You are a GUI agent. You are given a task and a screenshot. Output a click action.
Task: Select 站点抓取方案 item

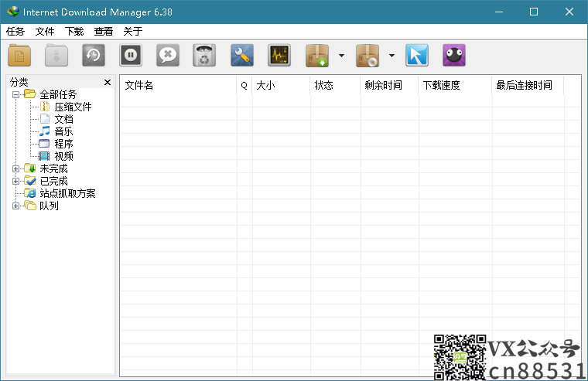click(67, 193)
